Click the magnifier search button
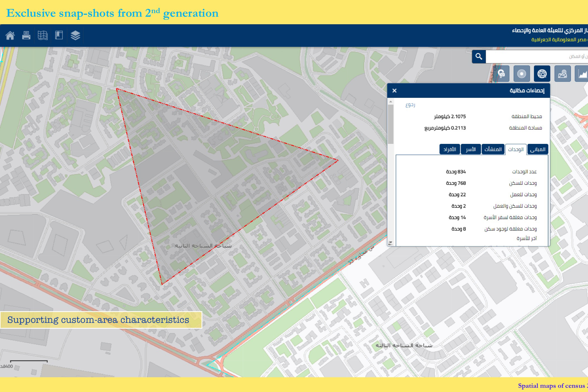 (479, 57)
